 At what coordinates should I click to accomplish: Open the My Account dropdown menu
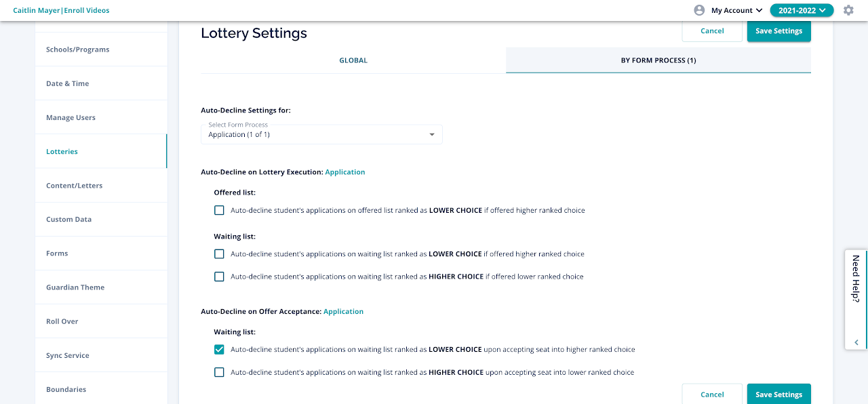click(736, 10)
